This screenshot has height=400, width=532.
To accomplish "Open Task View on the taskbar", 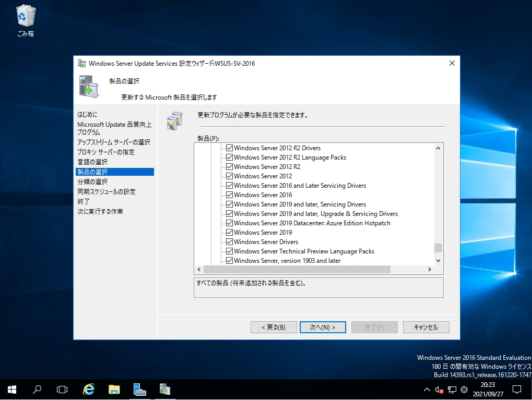I will click(x=62, y=390).
